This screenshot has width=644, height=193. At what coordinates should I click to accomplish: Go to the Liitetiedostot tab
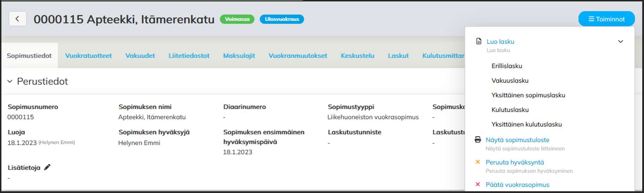click(189, 56)
